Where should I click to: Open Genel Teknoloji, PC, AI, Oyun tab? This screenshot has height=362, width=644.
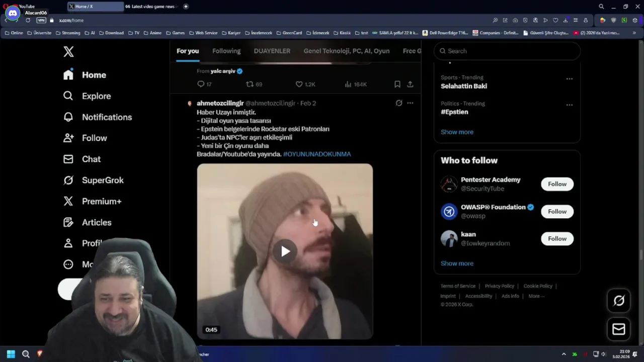347,51
